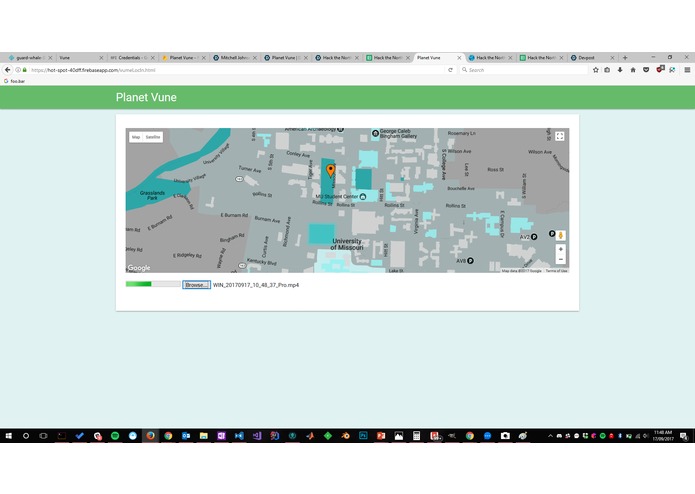
Task: Click the AV8 parking icon on map
Action: (470, 261)
